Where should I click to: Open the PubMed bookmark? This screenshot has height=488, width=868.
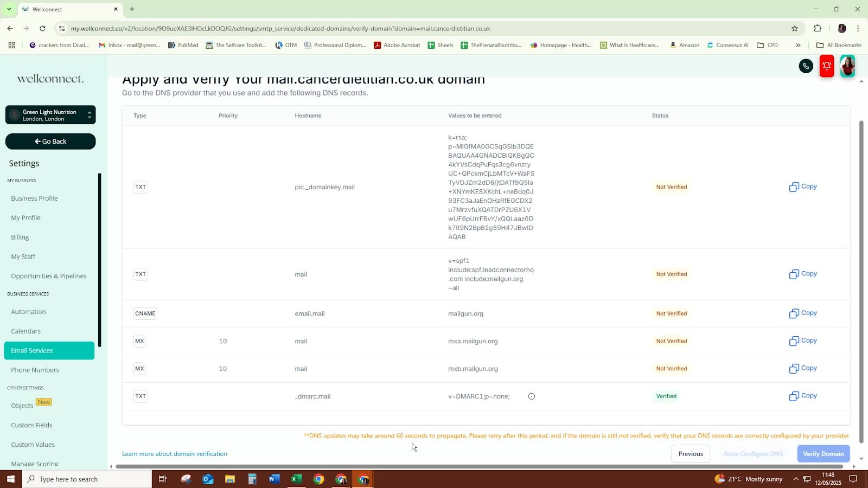click(183, 45)
